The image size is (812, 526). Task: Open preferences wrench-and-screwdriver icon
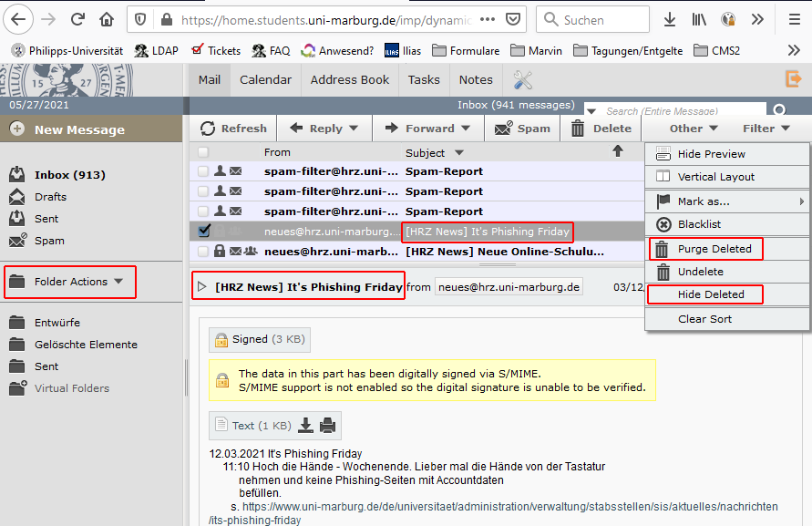point(522,80)
